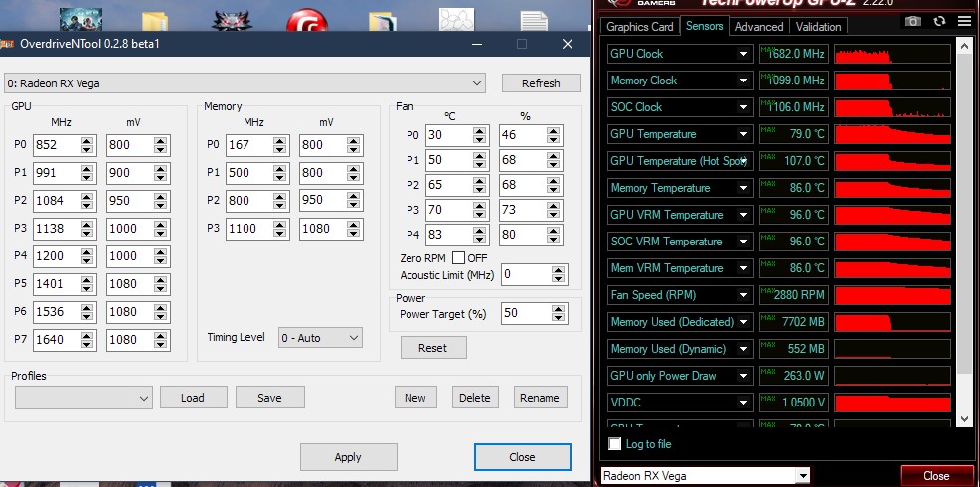The height and width of the screenshot is (487, 980).
Task: Click the GPU-Z refresh icon
Action: (939, 21)
